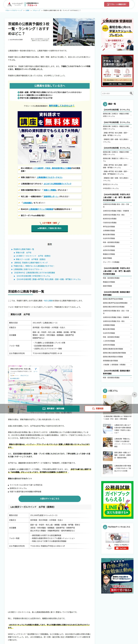138x644 pixels.
Task: Click 資料請求・無料体験 floating button
Action: click(x=53, y=409)
